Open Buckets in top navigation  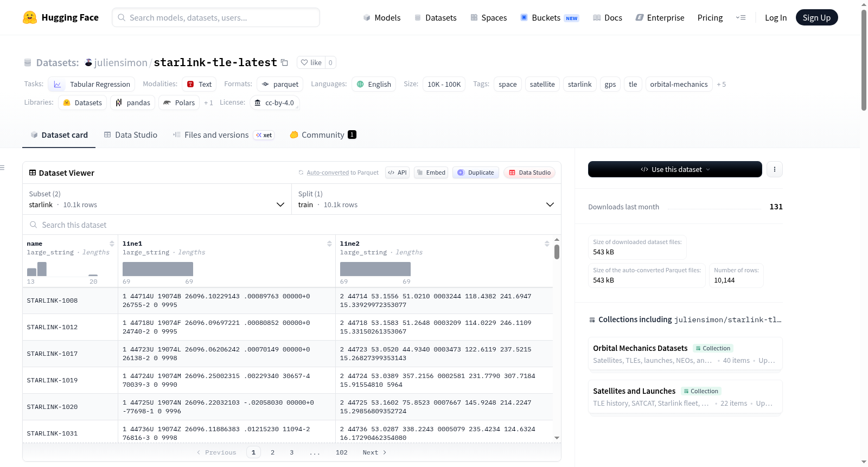(550, 18)
